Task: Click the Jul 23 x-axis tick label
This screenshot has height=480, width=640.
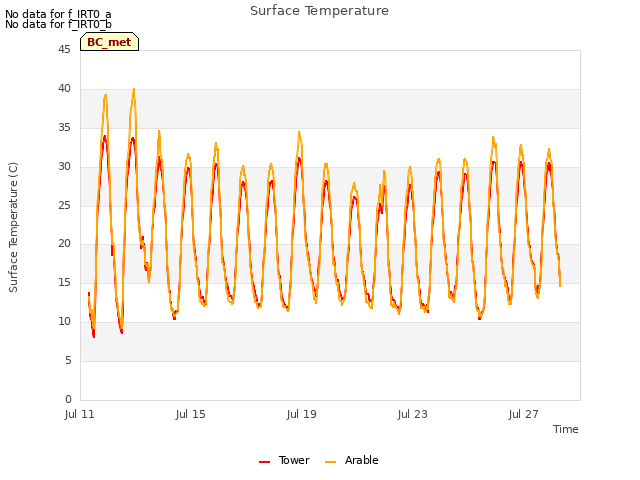Action: (413, 414)
